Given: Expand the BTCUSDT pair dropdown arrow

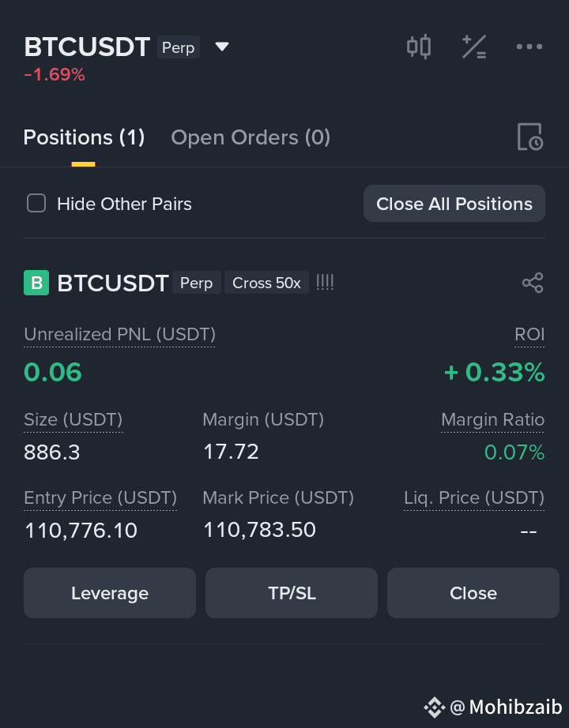Looking at the screenshot, I should pyautogui.click(x=222, y=47).
